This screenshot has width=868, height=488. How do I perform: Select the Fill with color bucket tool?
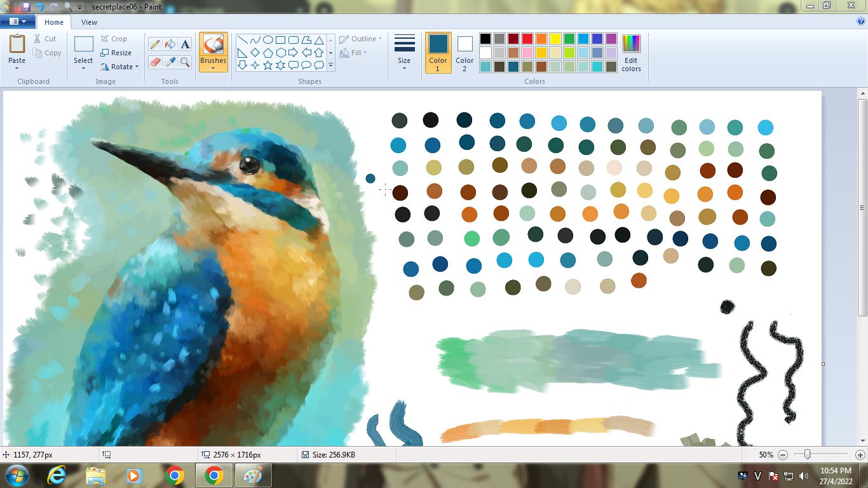click(x=170, y=44)
